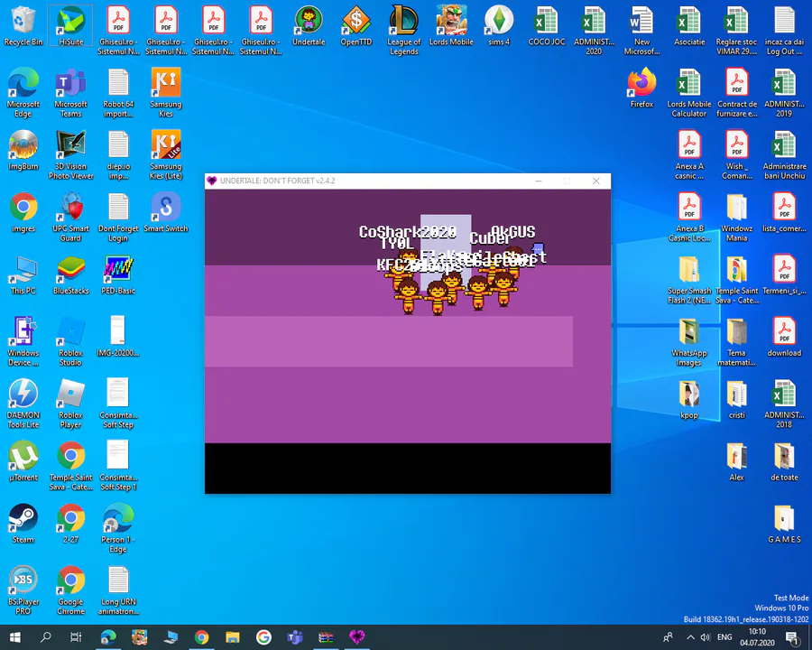Select the This PC desktop icon
812x650 pixels.
(x=23, y=275)
